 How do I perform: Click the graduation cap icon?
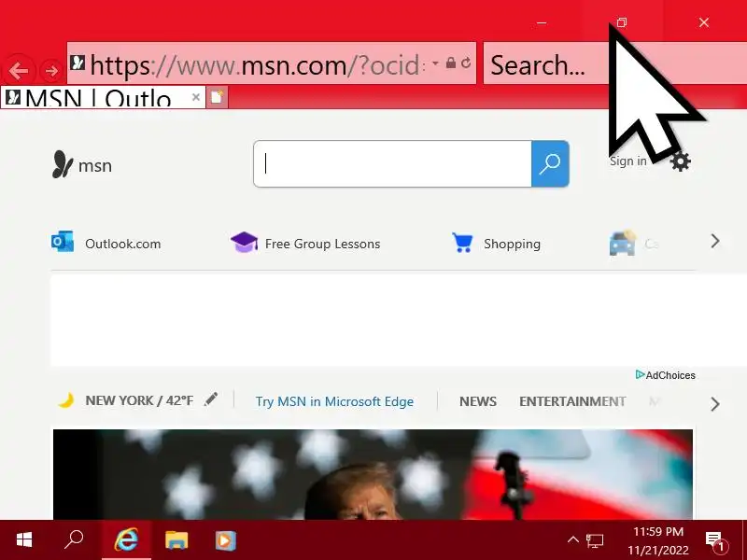point(244,243)
